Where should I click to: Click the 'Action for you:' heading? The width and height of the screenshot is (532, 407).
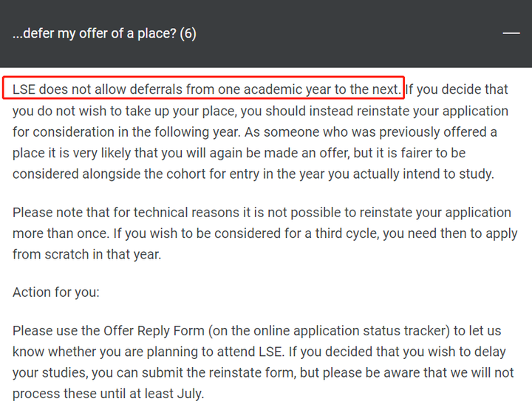56,293
